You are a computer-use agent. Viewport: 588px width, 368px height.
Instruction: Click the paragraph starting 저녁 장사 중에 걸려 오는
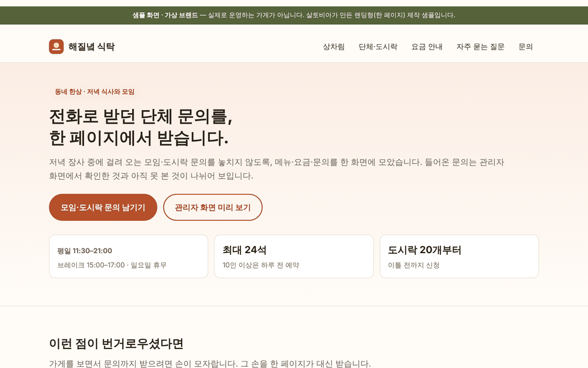pyautogui.click(x=277, y=169)
